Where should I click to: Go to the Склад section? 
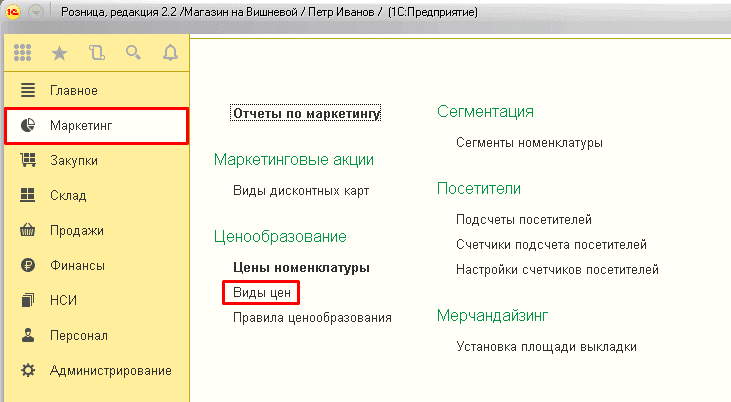click(68, 195)
